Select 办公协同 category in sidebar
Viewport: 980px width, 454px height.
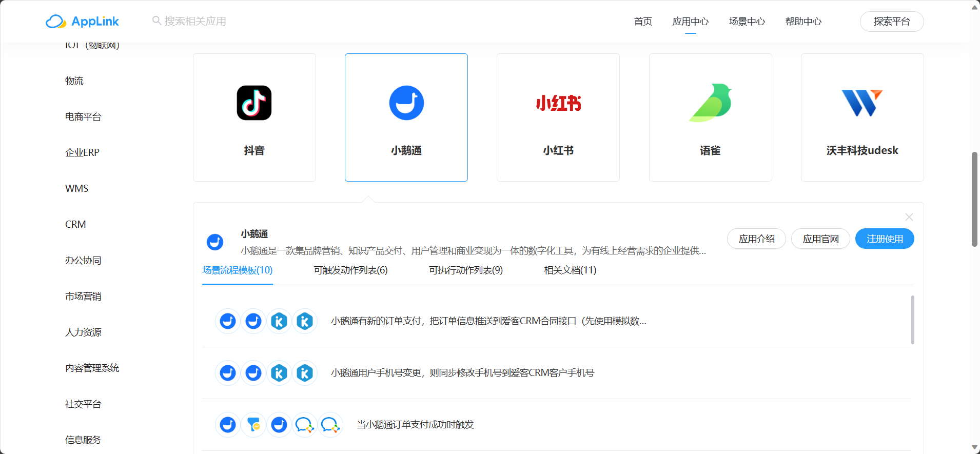tap(83, 260)
